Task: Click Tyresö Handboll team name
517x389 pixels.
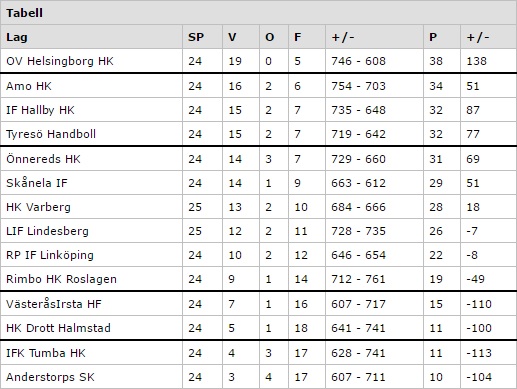Action: (51, 134)
